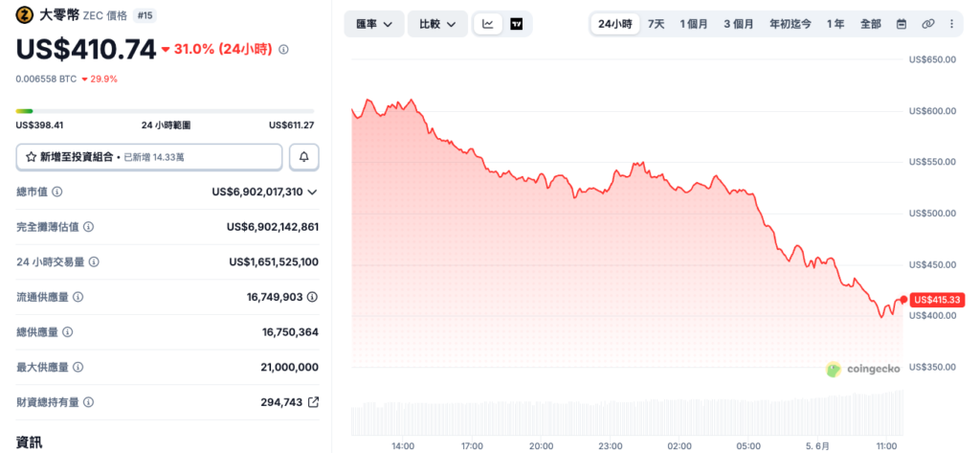Switch to line chart view

[x=488, y=24]
